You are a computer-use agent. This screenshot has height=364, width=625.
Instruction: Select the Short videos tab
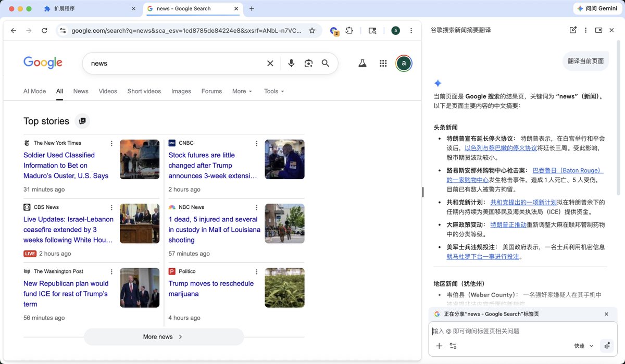(x=144, y=91)
